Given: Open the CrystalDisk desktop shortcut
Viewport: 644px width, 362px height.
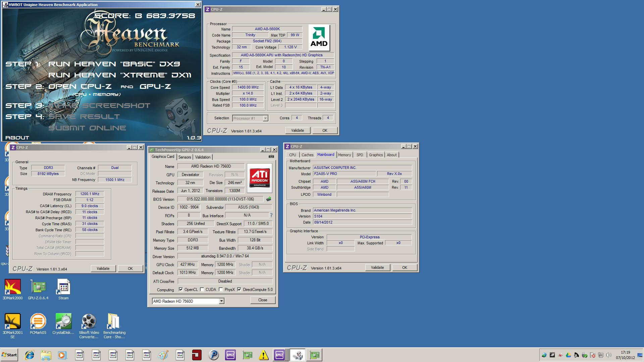Looking at the screenshot, I should (x=63, y=324).
